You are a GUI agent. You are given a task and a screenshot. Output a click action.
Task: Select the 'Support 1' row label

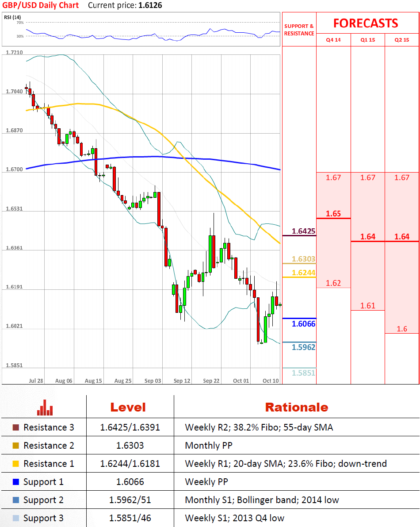[43, 482]
